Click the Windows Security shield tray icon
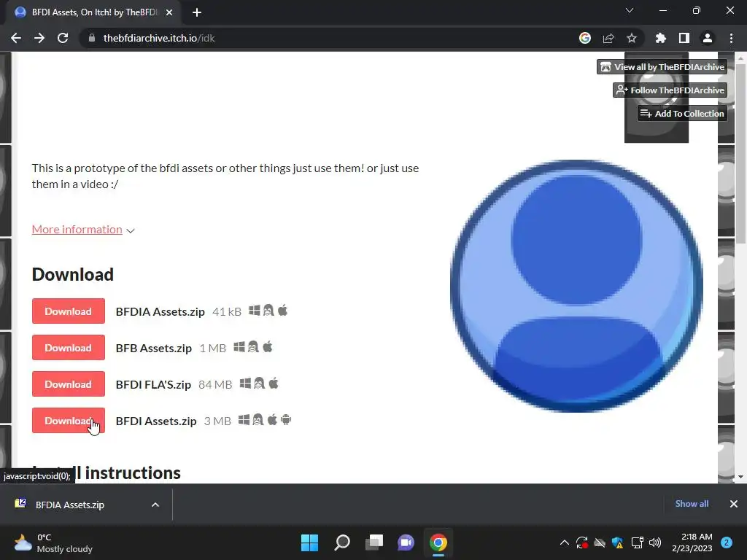Image resolution: width=747 pixels, height=560 pixels. pyautogui.click(x=618, y=542)
